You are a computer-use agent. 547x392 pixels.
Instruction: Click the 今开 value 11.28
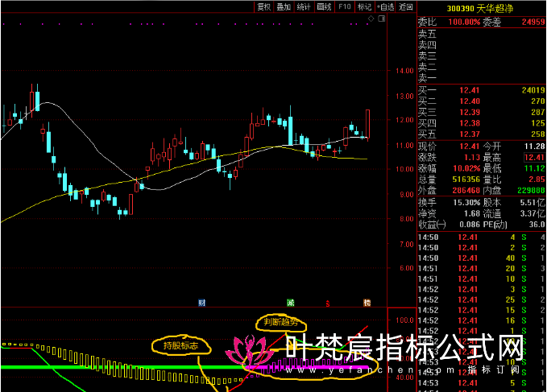click(x=534, y=146)
